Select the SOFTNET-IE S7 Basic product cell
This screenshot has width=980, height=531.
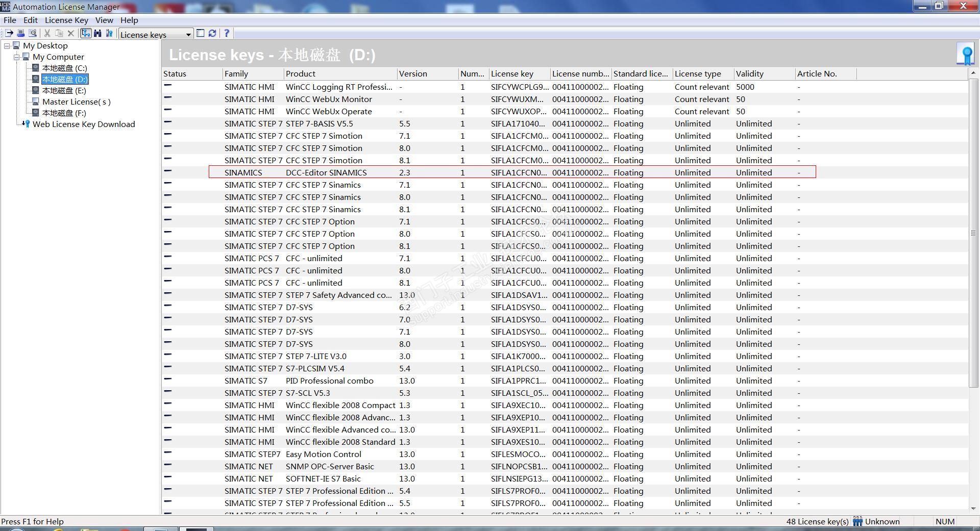pyautogui.click(x=323, y=478)
